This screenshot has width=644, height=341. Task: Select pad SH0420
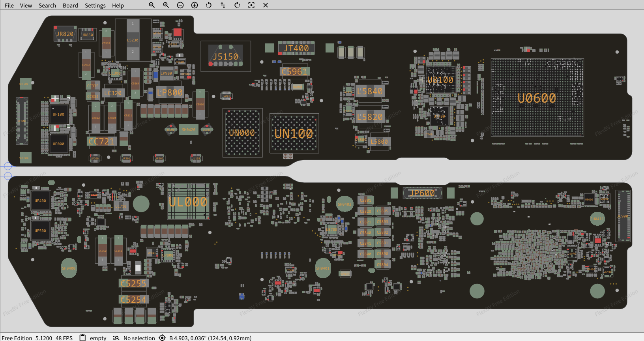click(x=189, y=129)
